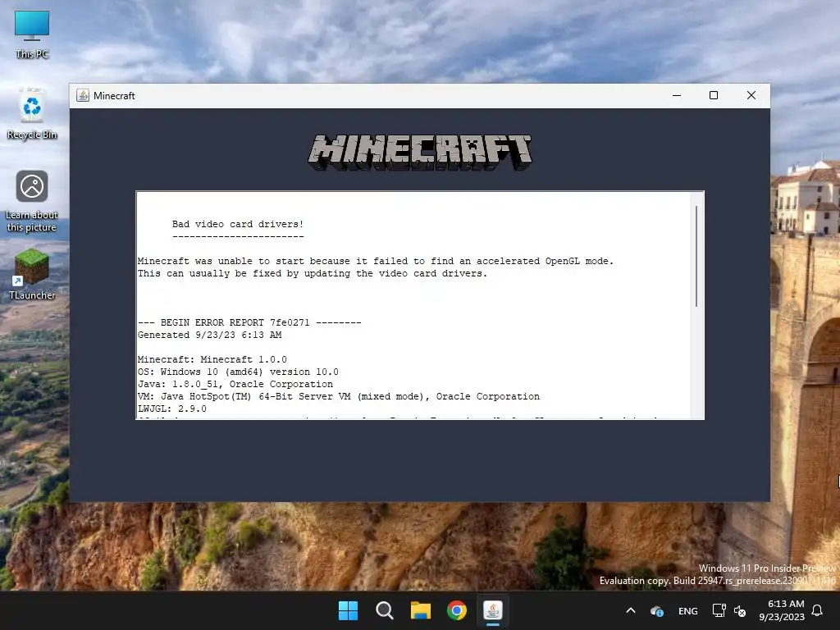The width and height of the screenshot is (840, 630).
Task: Click the Minecraft logo banner
Action: tap(420, 153)
